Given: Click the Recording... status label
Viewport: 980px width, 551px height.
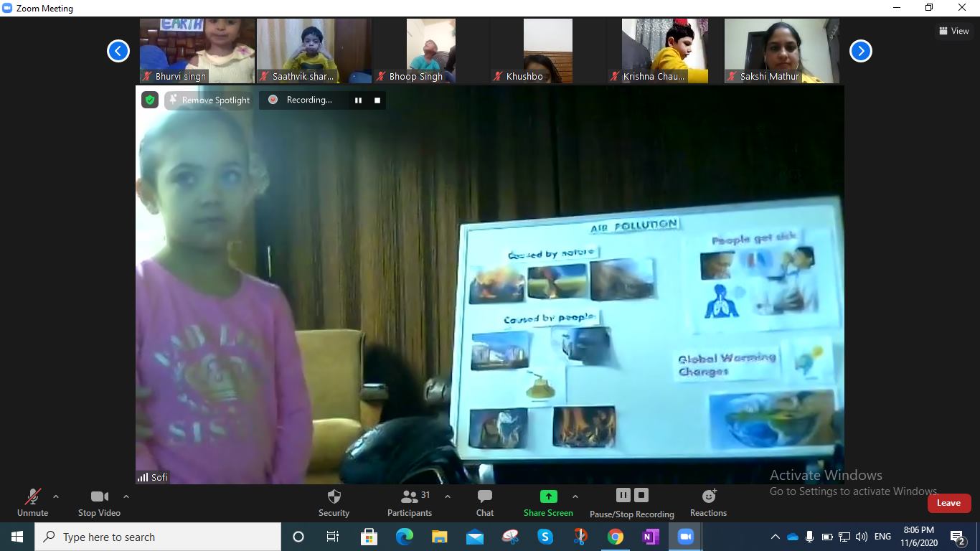Looking at the screenshot, I should pos(309,100).
